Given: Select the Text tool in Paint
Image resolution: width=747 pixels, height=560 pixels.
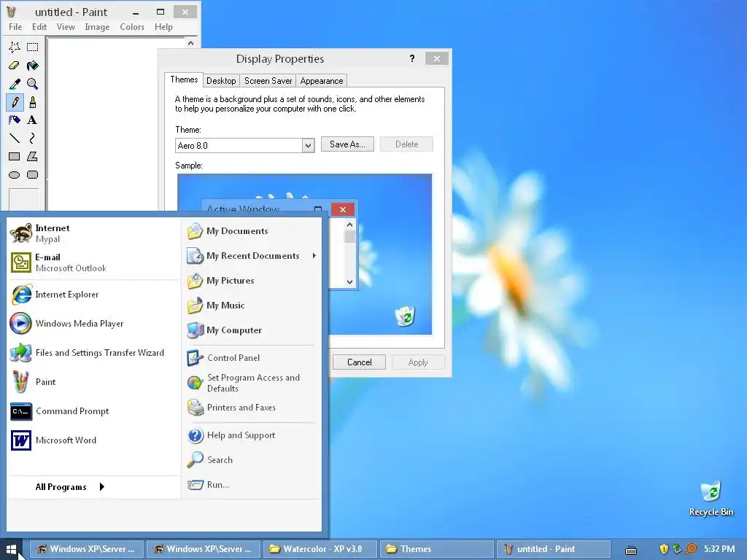Looking at the screenshot, I should point(32,120).
